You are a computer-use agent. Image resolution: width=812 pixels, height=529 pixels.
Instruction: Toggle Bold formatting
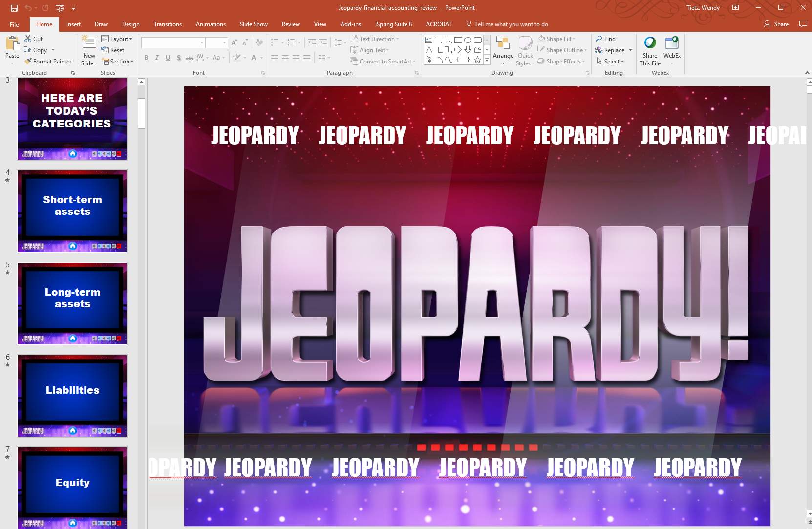point(146,58)
